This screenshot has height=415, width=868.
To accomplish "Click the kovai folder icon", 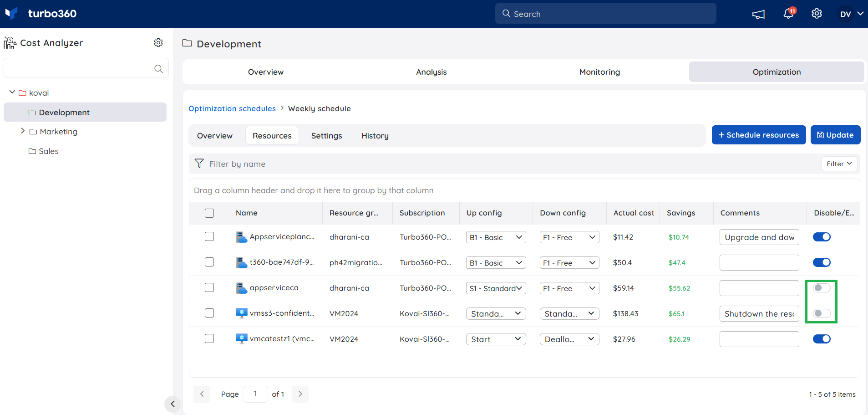I will [22, 93].
